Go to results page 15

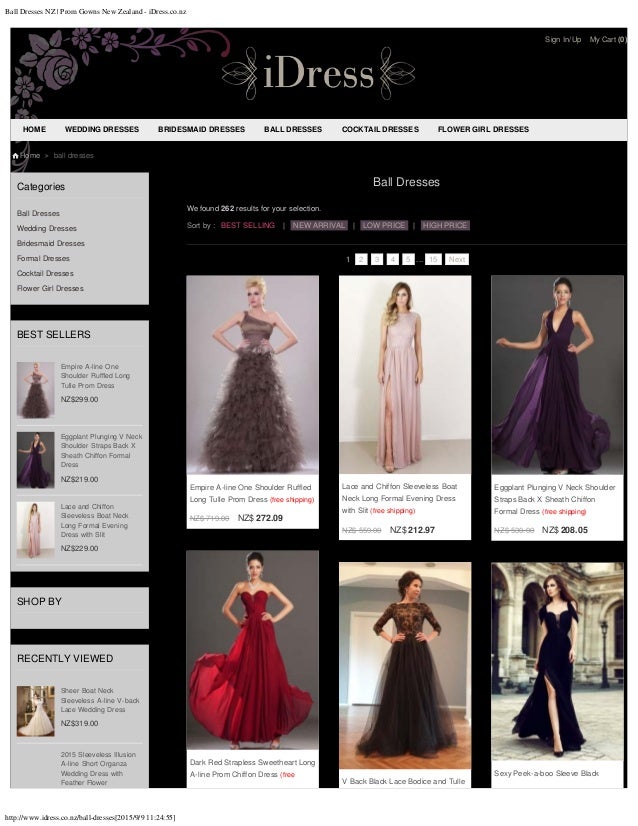pyautogui.click(x=433, y=259)
